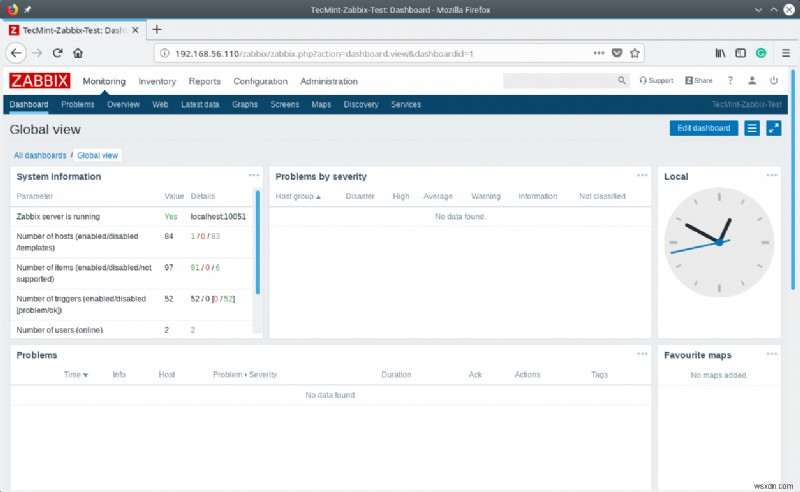Open the Web monitoring submenu
Screen dimensions: 800x492
(x=160, y=104)
